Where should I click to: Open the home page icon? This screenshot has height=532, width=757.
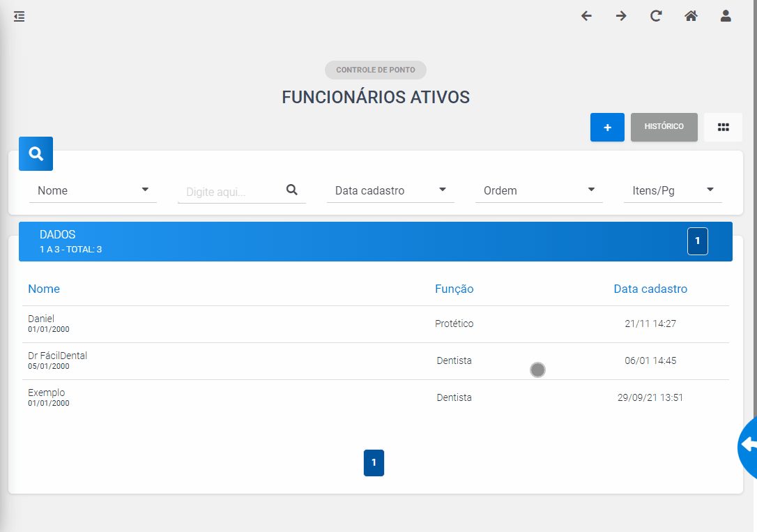[x=691, y=16]
